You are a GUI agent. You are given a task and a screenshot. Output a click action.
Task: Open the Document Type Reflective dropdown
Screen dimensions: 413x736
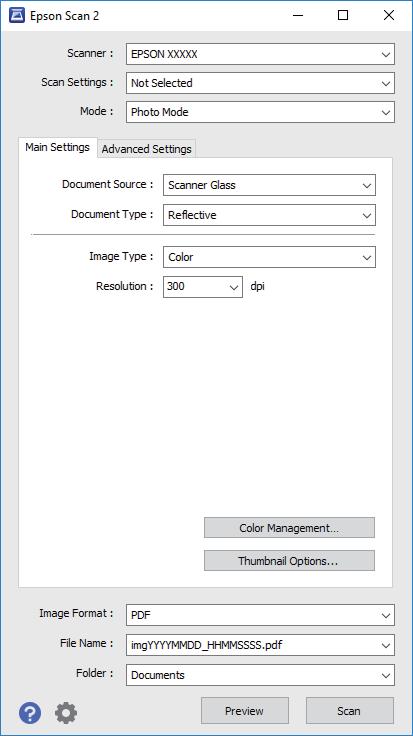(269, 215)
